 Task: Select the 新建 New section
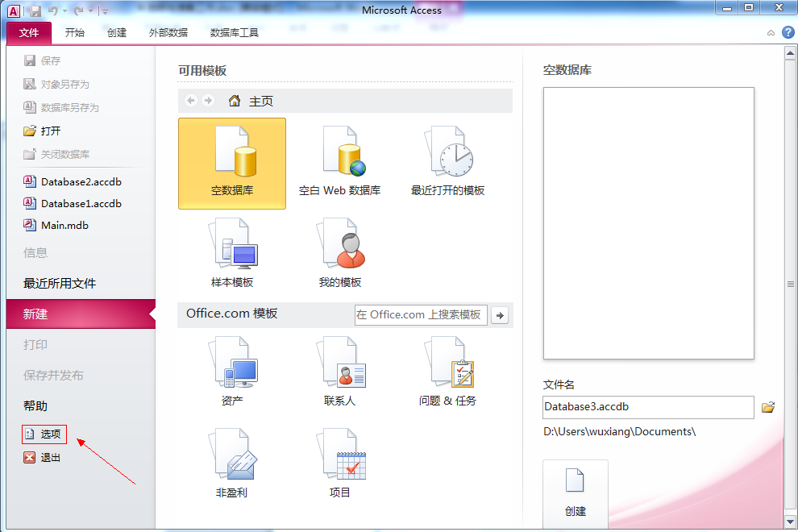coord(81,314)
